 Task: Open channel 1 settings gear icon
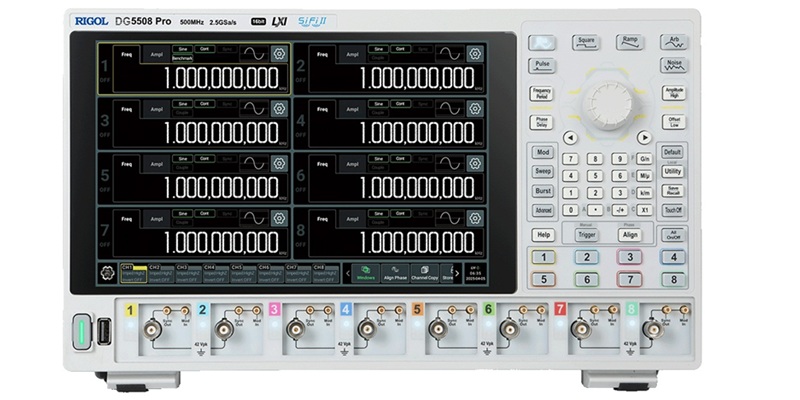(279, 53)
